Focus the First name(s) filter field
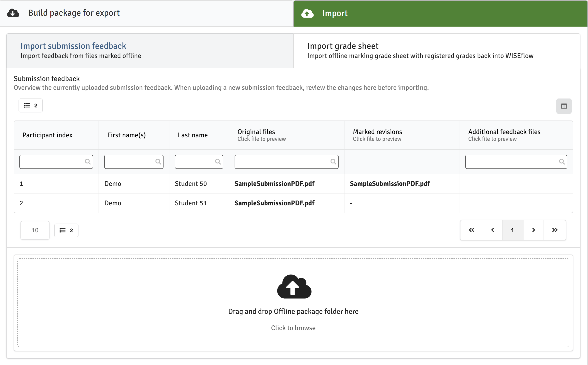588x365 pixels. (134, 162)
